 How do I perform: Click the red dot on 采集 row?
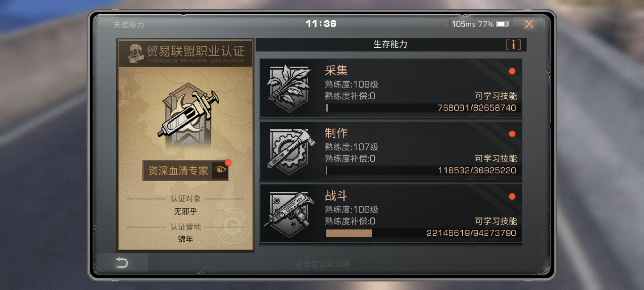[512, 71]
